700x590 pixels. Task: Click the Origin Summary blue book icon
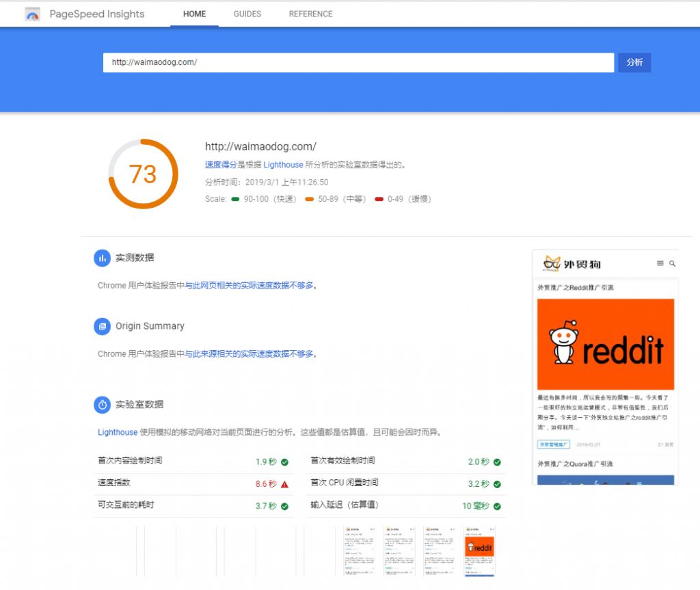103,326
